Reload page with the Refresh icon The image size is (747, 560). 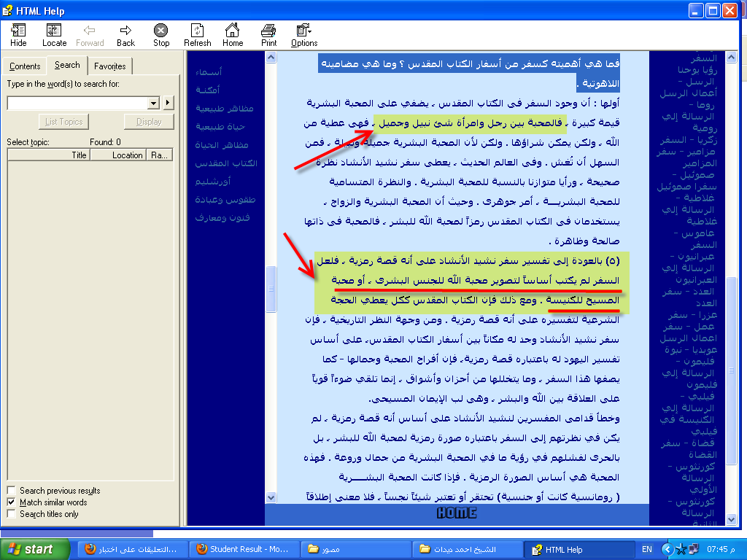pos(197,30)
